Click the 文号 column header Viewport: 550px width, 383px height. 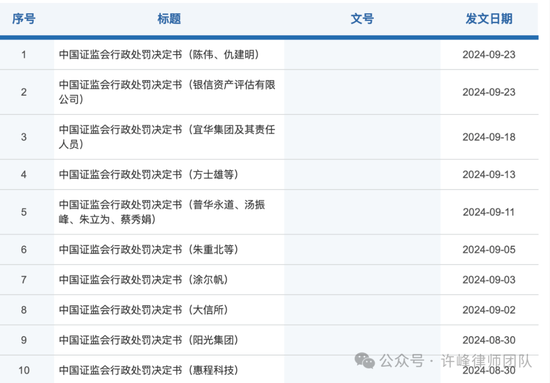[x=362, y=19]
